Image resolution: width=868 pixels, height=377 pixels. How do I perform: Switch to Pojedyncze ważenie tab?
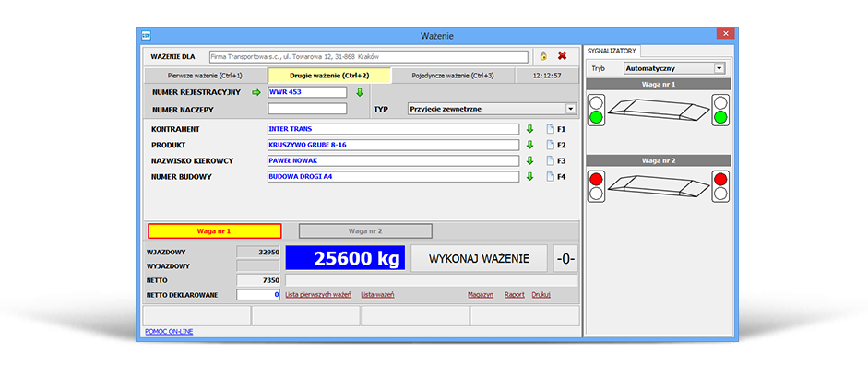[453, 76]
